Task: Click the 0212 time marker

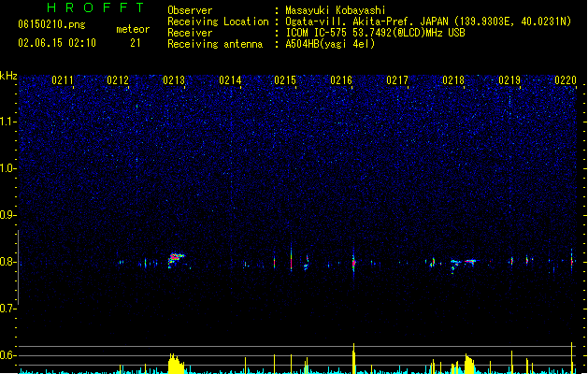Action: coord(118,80)
